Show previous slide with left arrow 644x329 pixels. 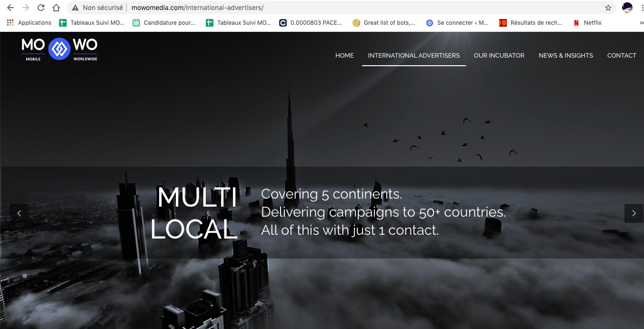(x=19, y=213)
